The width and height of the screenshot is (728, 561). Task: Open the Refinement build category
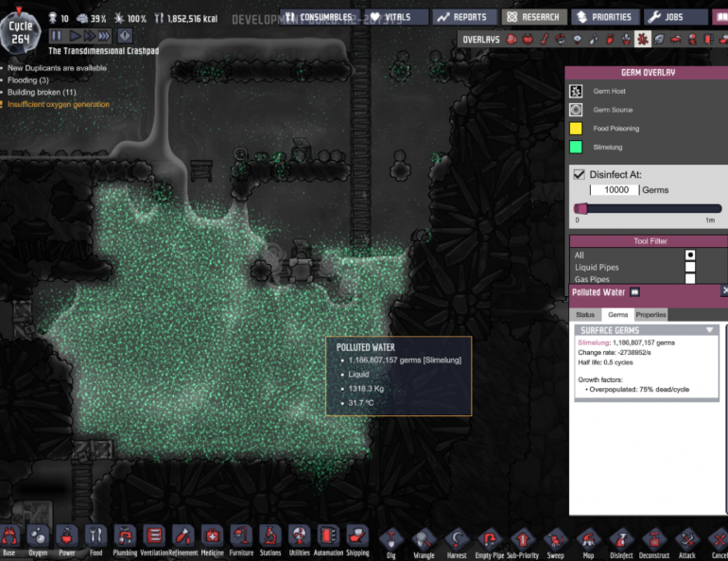(183, 540)
